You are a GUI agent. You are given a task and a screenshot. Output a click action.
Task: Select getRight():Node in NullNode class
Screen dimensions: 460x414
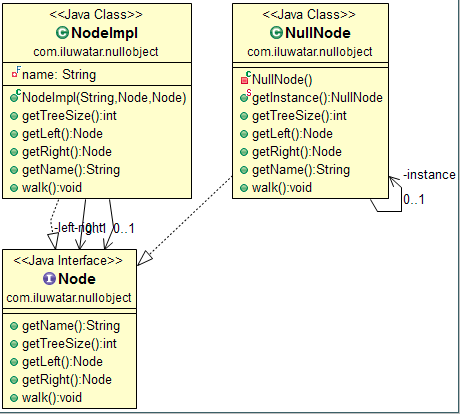click(x=297, y=152)
